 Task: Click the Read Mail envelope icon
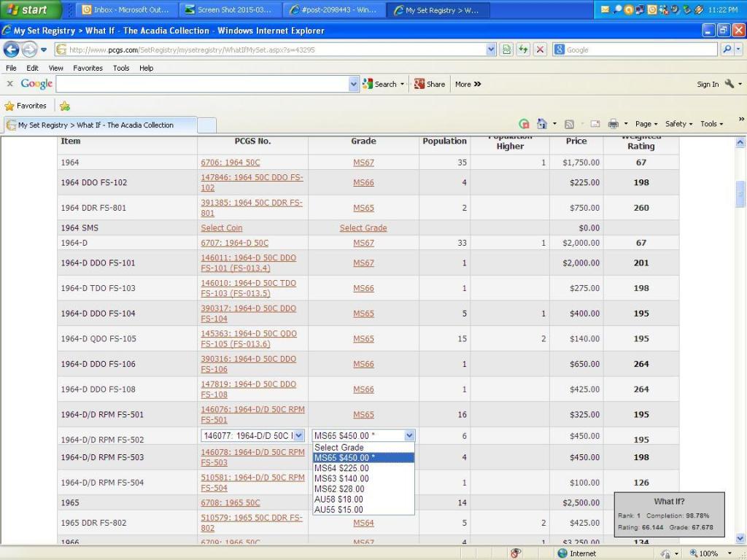(x=595, y=124)
